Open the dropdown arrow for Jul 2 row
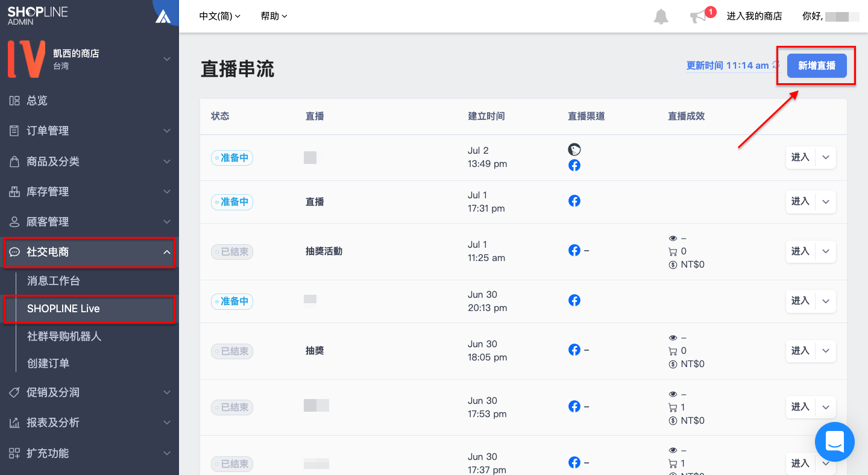This screenshot has width=868, height=475. point(826,157)
